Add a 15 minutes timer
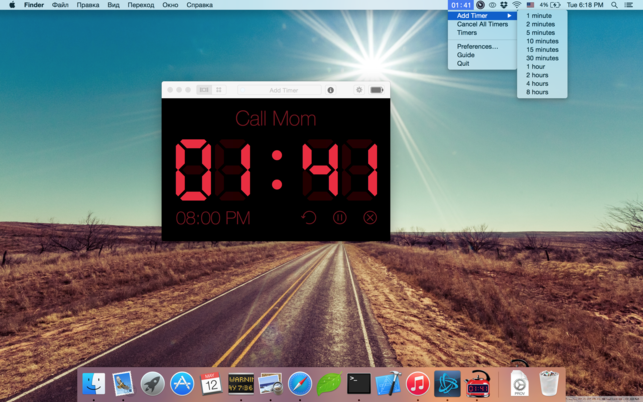The image size is (643, 402). pyautogui.click(x=542, y=50)
